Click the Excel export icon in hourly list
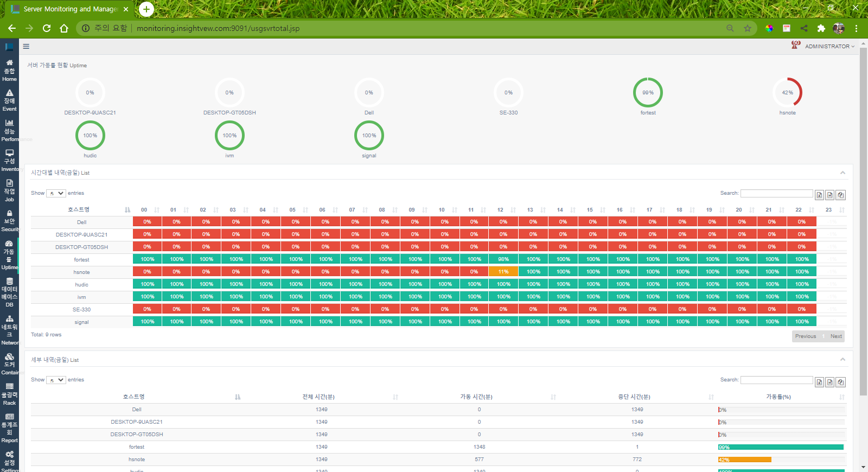The height and width of the screenshot is (472, 868). pos(819,195)
